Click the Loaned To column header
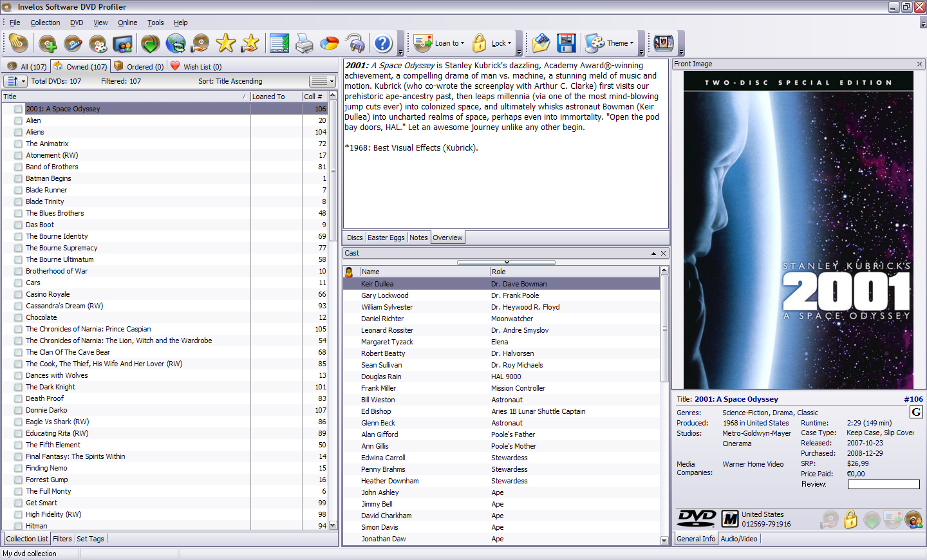 [276, 97]
